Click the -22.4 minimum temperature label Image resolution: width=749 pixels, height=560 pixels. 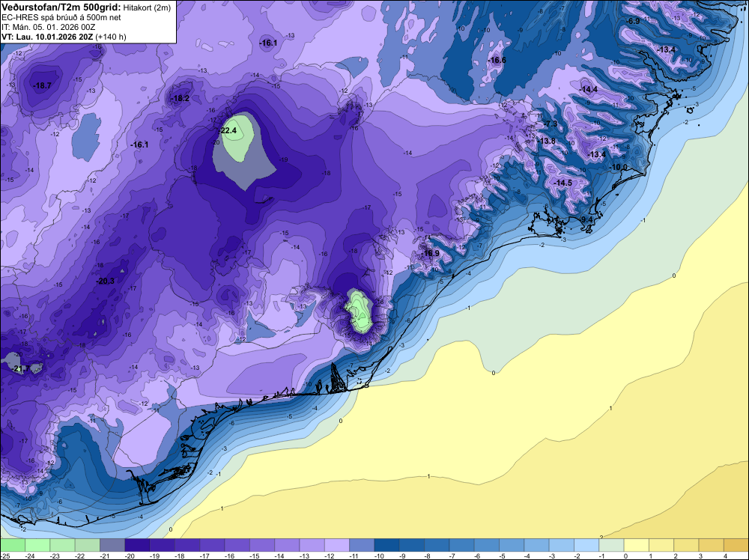(228, 131)
